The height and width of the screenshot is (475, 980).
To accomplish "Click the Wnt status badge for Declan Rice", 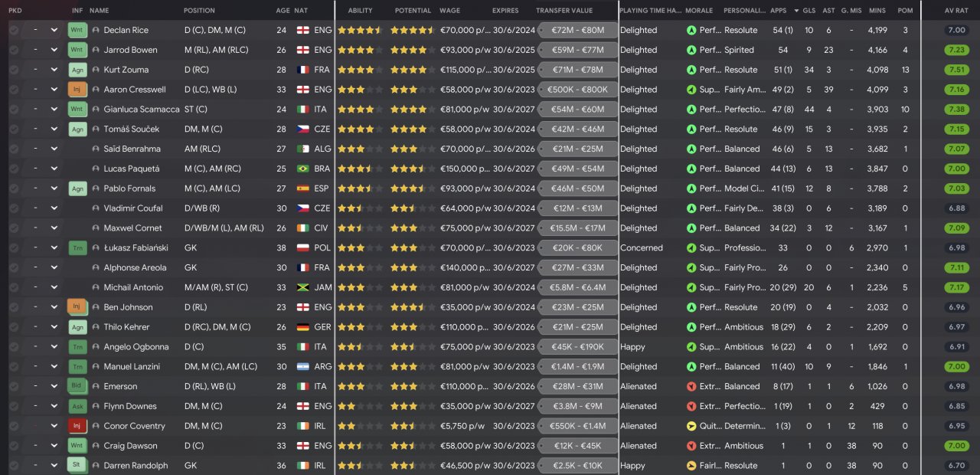I will pos(77,30).
